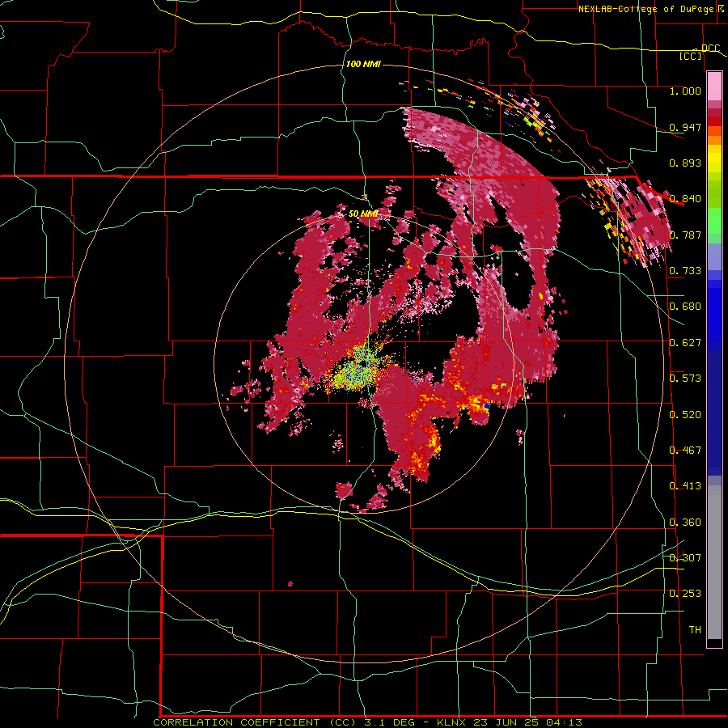Click the 0.627 scale value
Viewport: 728px width, 728px height.
pos(685,342)
